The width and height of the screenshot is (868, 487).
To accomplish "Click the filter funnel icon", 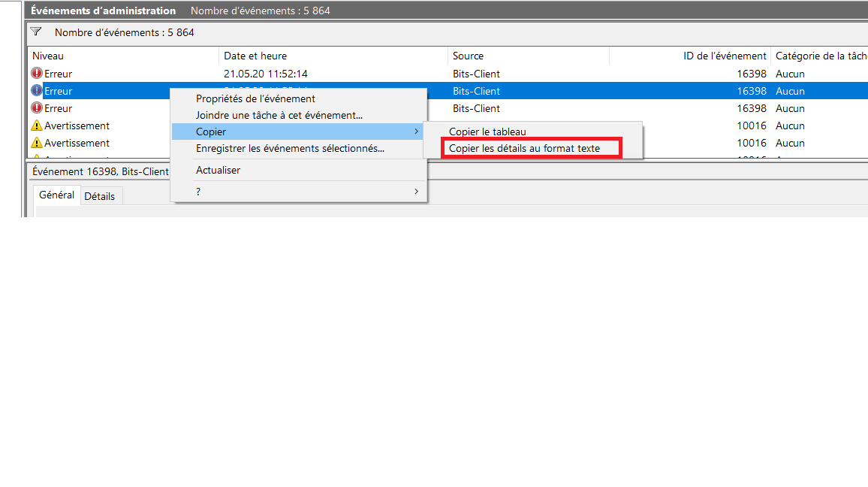I will pyautogui.click(x=36, y=32).
